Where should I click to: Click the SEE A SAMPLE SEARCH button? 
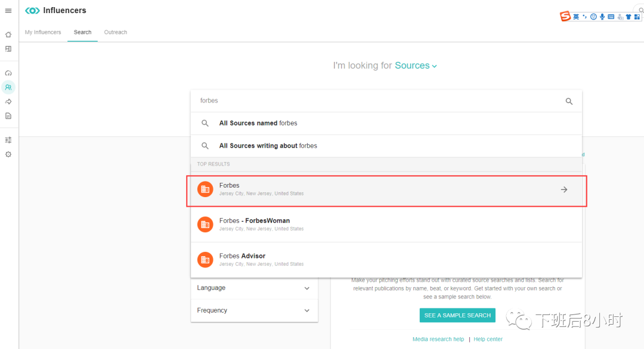(x=457, y=315)
